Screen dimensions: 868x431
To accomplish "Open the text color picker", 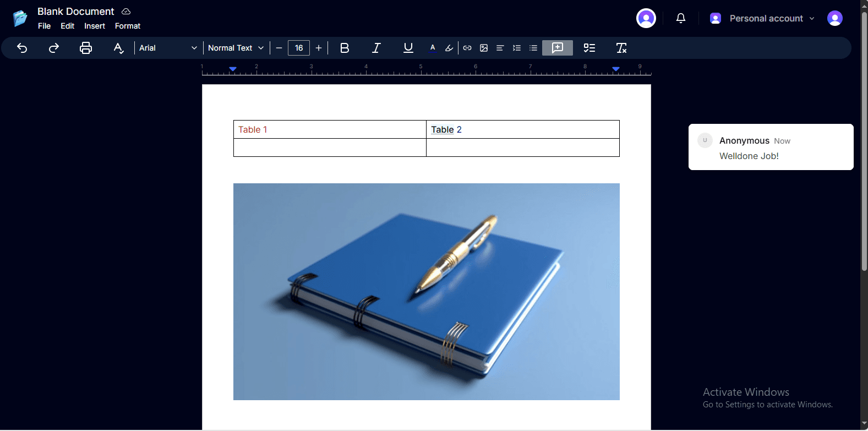I will [x=433, y=48].
